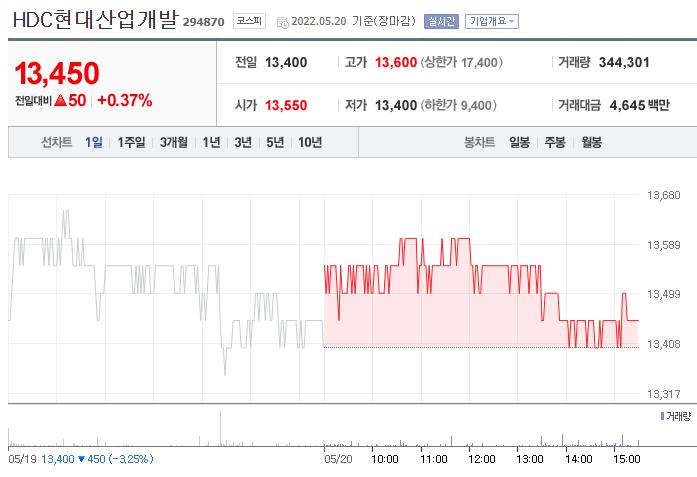Click the 봉차트 label
697x477 pixels.
[479, 142]
